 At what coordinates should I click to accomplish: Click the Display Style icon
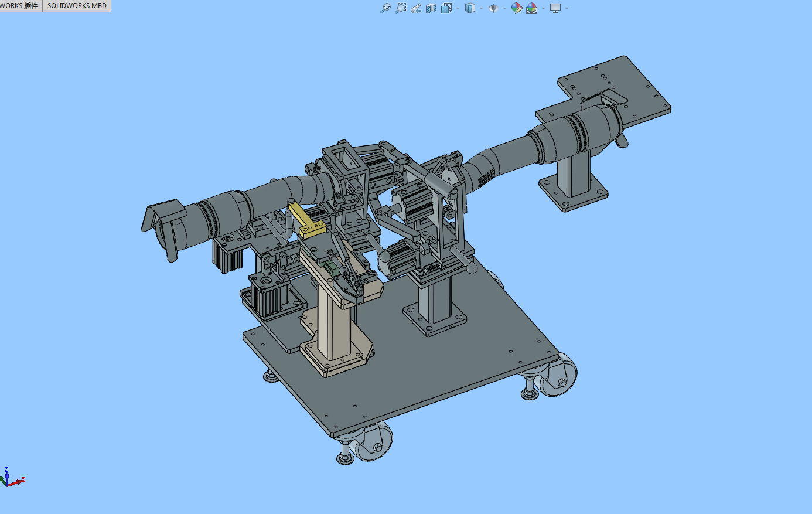click(x=469, y=8)
